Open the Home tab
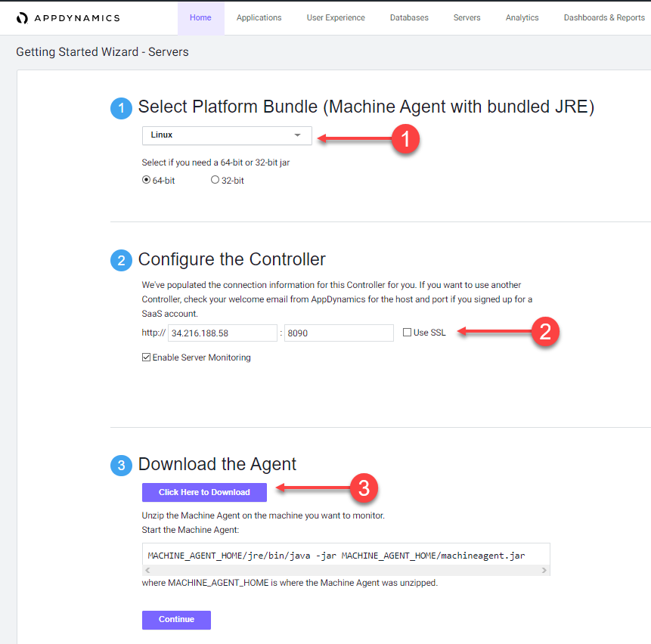 tap(200, 18)
